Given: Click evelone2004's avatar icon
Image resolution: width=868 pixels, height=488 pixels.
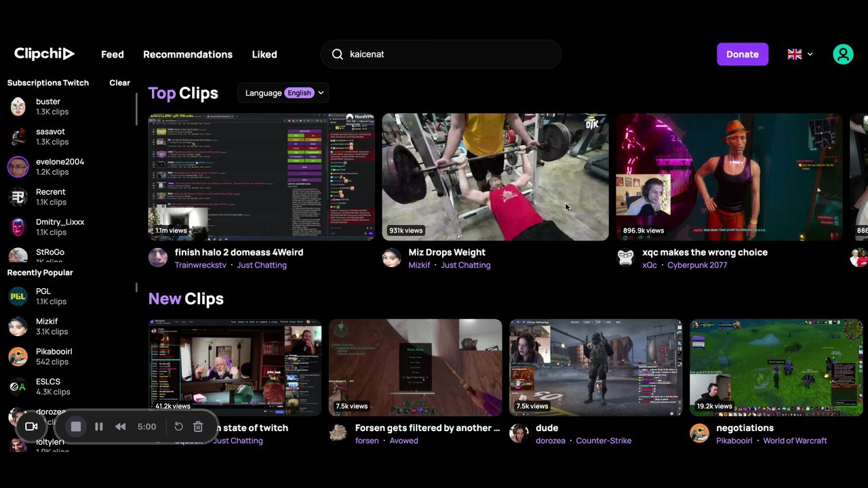Looking at the screenshot, I should pos(18,167).
